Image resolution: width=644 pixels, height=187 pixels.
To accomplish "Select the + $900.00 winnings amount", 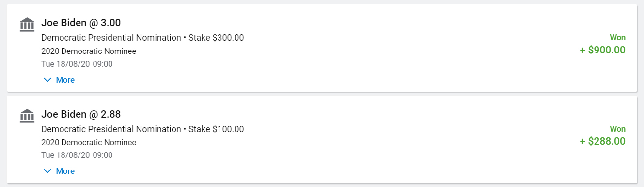I will [602, 50].
